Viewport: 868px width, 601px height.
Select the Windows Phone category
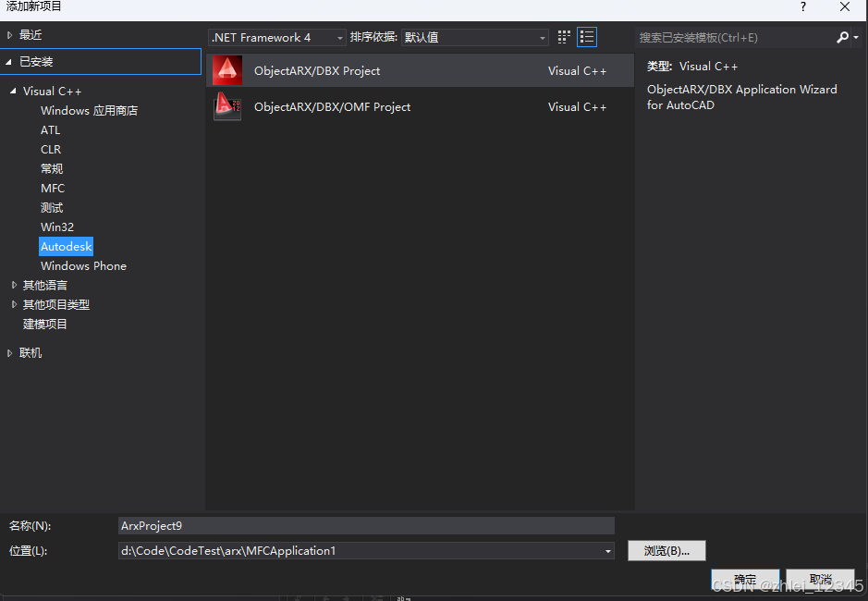[x=83, y=266]
